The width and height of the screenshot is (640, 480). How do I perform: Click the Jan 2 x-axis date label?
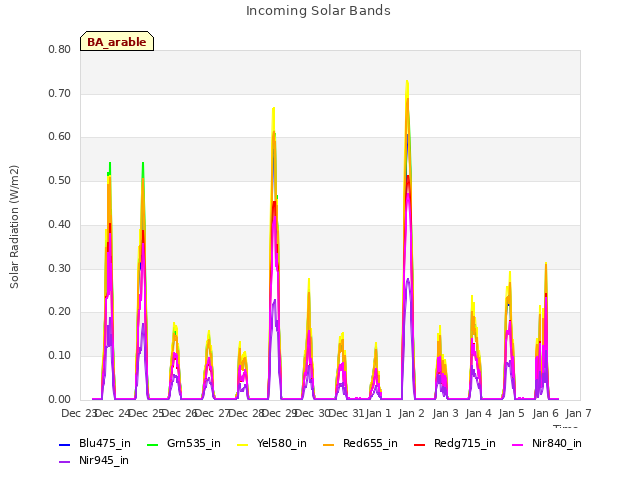tap(412, 413)
